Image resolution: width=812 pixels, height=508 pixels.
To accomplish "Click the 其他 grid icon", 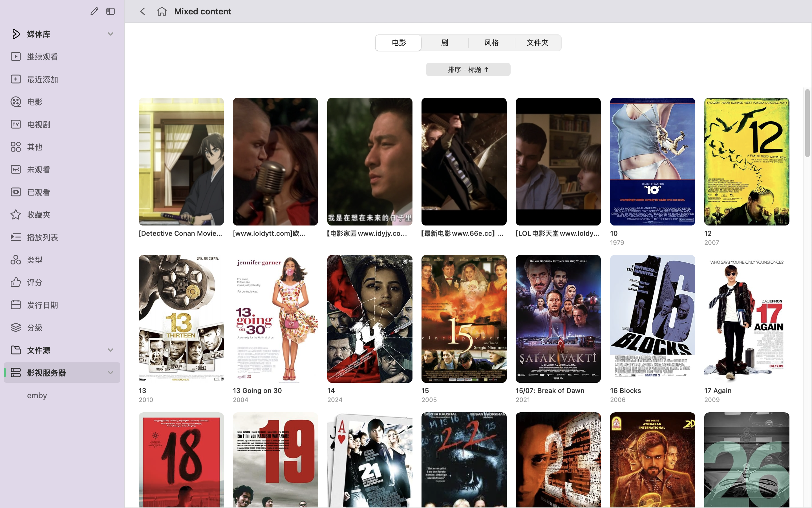I will (16, 147).
